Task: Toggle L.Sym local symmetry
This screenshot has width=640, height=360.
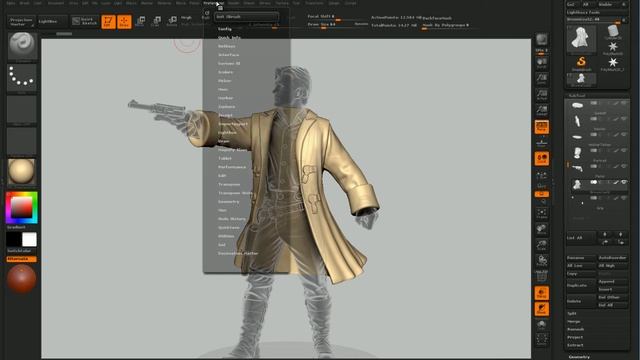Action: (542, 176)
